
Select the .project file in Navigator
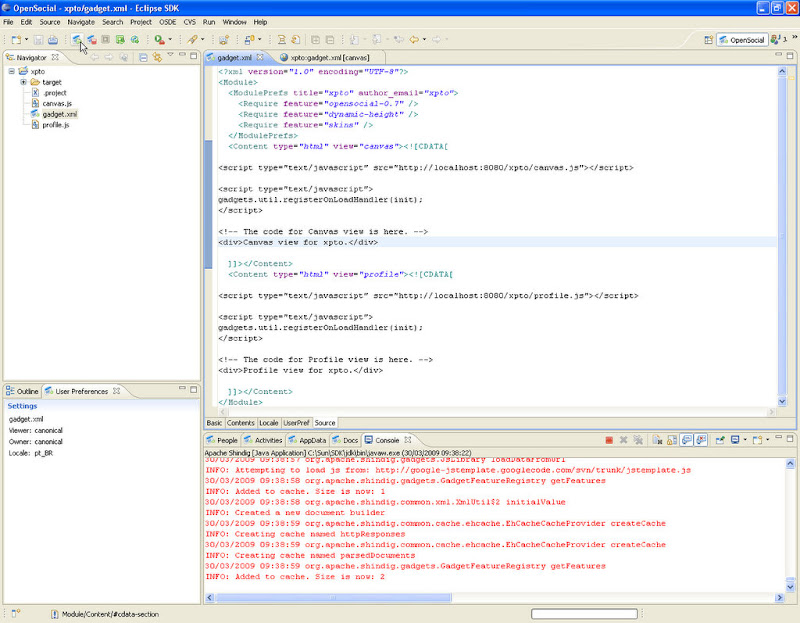pyautogui.click(x=55, y=93)
